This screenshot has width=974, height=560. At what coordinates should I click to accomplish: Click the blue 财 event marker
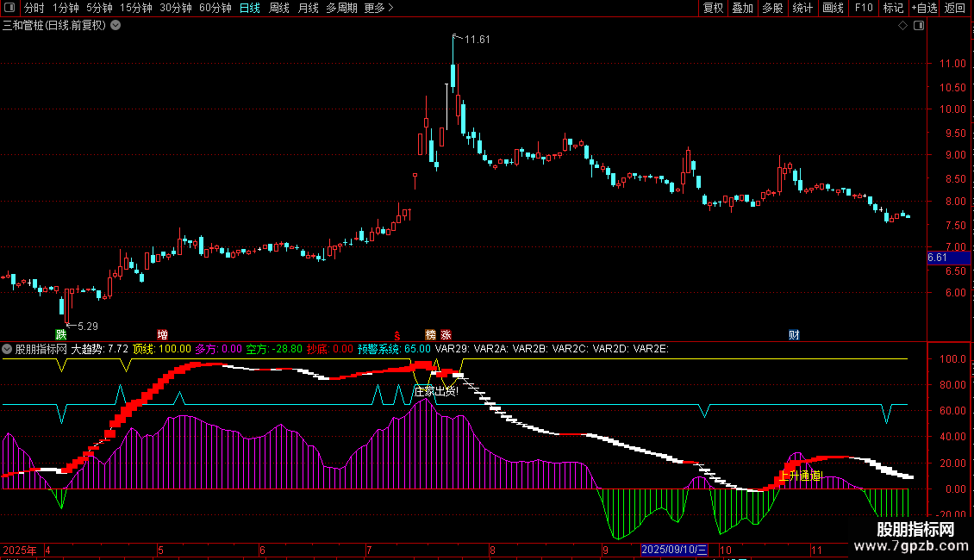793,334
